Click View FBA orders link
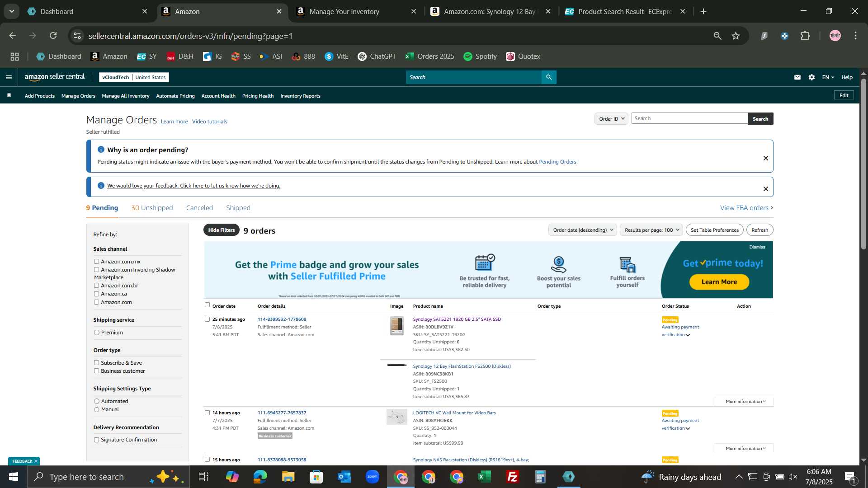868x488 pixels. coord(746,208)
